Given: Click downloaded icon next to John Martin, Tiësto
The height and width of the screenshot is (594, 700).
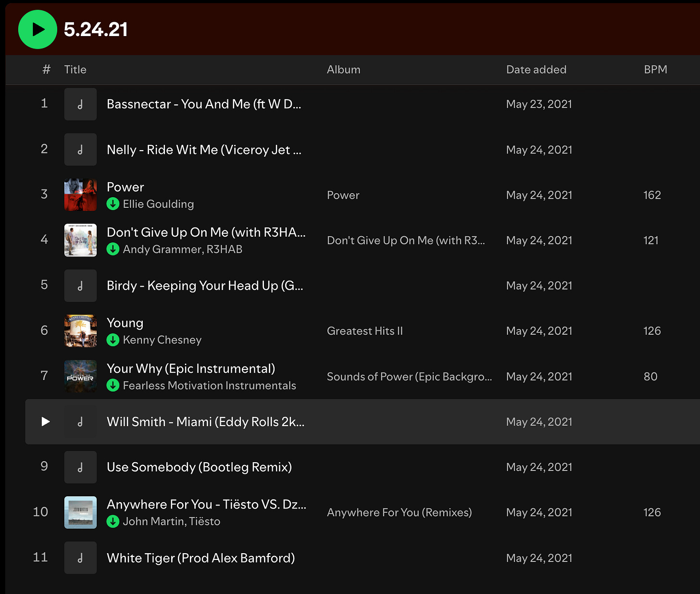Looking at the screenshot, I should pos(113,521).
